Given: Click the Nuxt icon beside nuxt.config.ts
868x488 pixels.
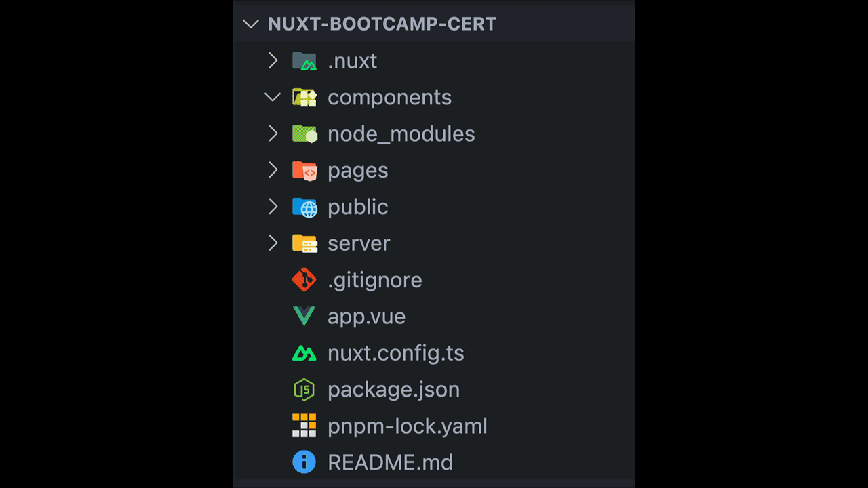Looking at the screenshot, I should 304,353.
